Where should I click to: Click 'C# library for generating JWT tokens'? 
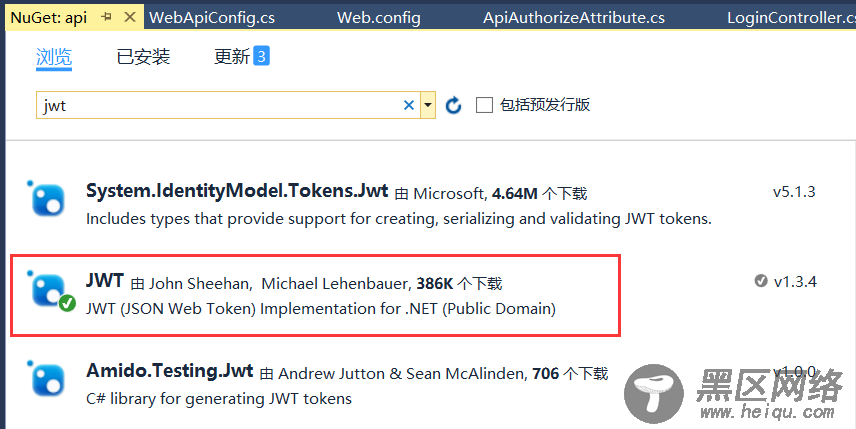point(219,399)
